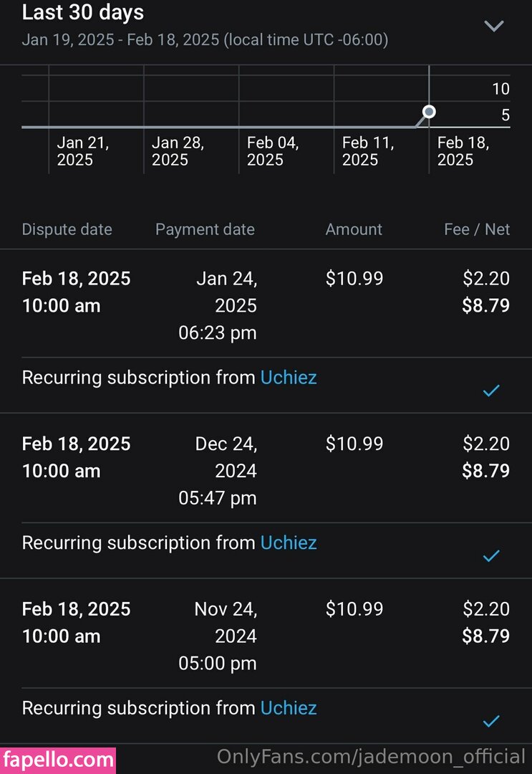This screenshot has width=532, height=774.
Task: Open Uchiez link under Dec 24, 2024 payment
Action: point(288,543)
